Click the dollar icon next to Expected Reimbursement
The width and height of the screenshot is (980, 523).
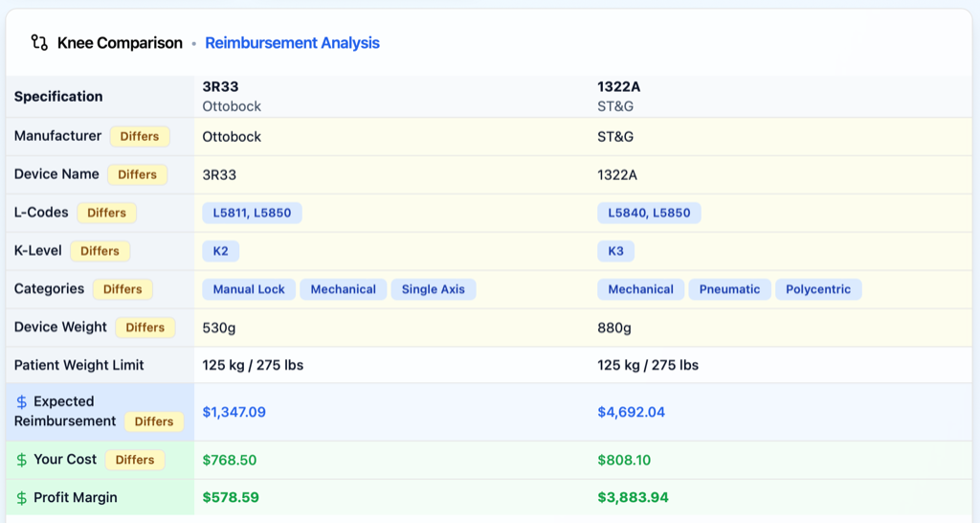pos(21,401)
